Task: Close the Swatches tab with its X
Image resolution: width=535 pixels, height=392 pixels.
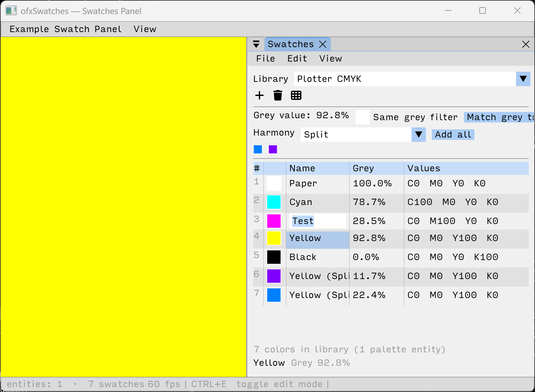Action: (323, 44)
